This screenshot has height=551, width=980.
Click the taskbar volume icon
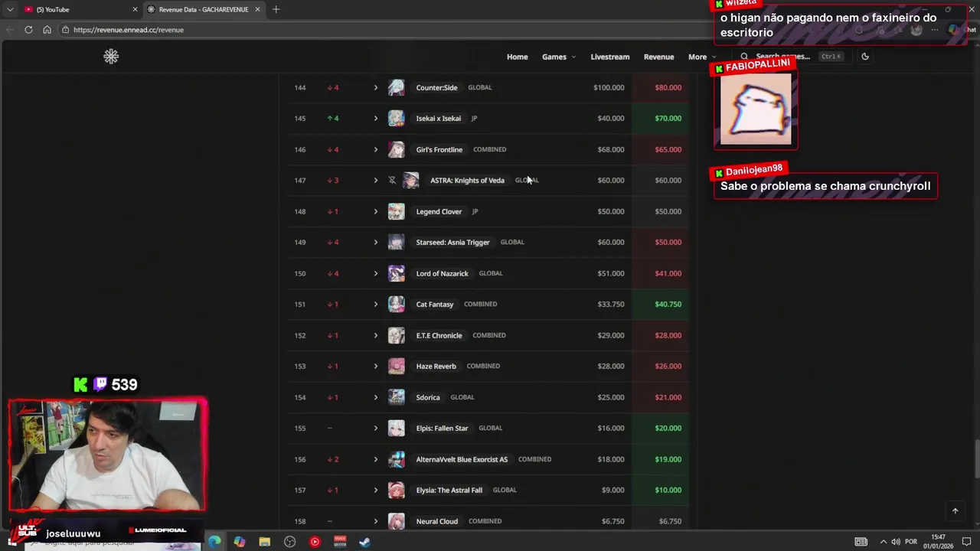(896, 542)
